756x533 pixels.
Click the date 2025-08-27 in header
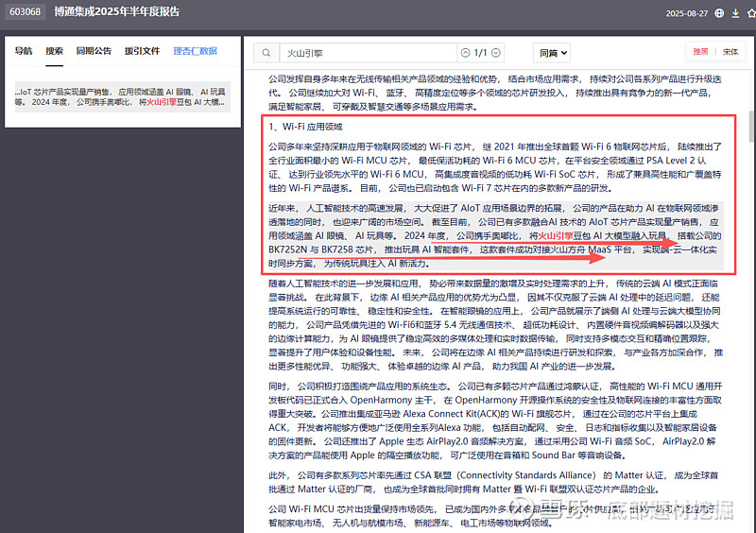point(687,13)
